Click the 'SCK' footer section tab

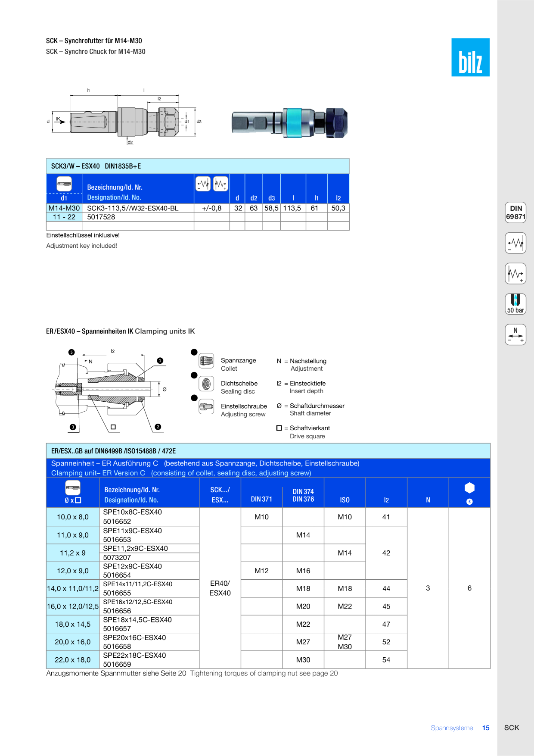[512, 728]
